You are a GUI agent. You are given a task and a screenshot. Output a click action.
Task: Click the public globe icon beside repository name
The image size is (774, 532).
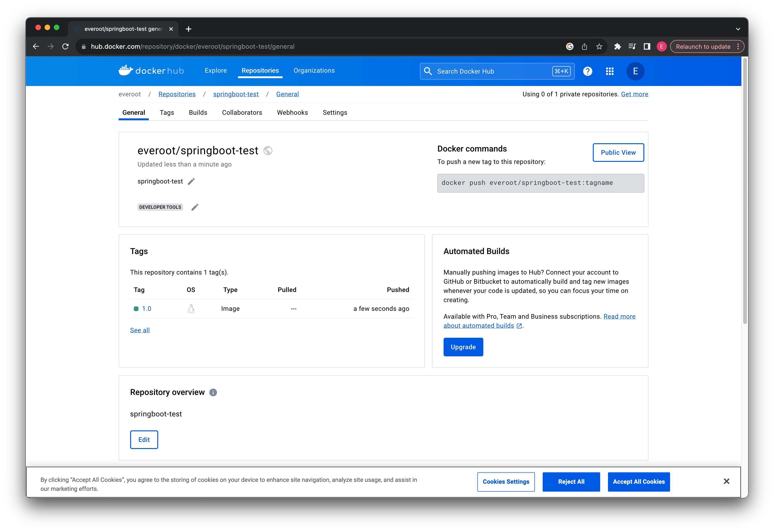(x=268, y=151)
